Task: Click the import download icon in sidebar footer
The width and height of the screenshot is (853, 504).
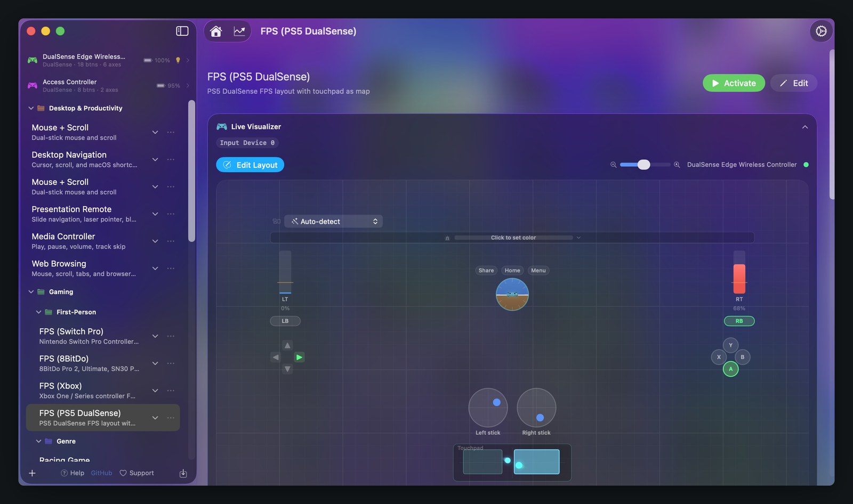Action: [x=183, y=473]
